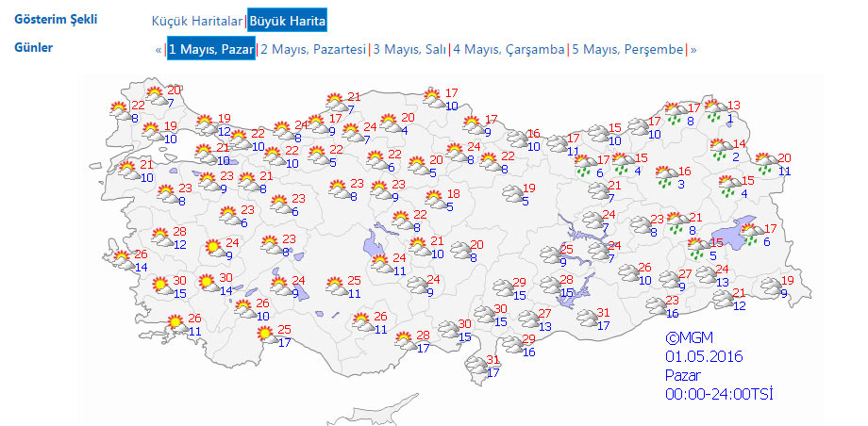
Task: Select the cloudy icon labeled 23/16
Action: pyautogui.click(x=656, y=306)
